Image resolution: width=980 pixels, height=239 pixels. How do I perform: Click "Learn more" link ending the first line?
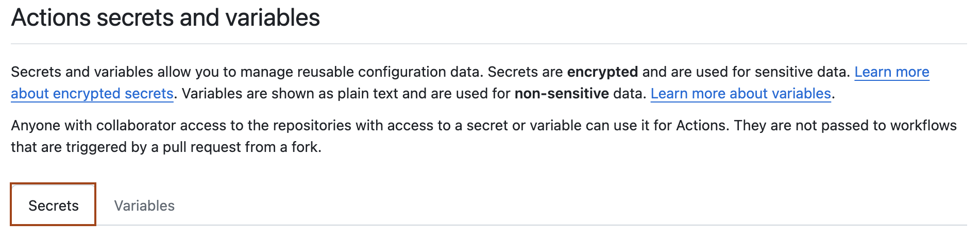891,72
